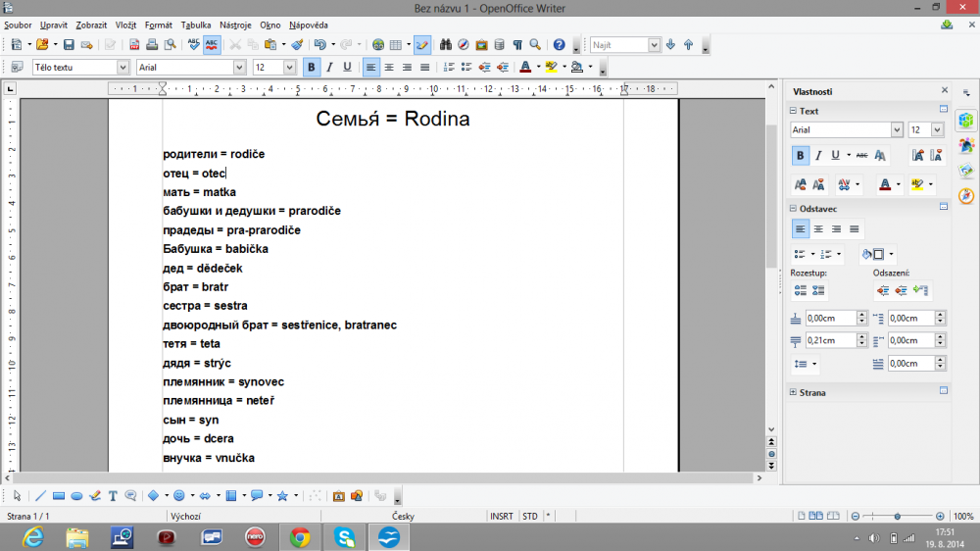Insert Hyperlink globe icon

[378, 45]
